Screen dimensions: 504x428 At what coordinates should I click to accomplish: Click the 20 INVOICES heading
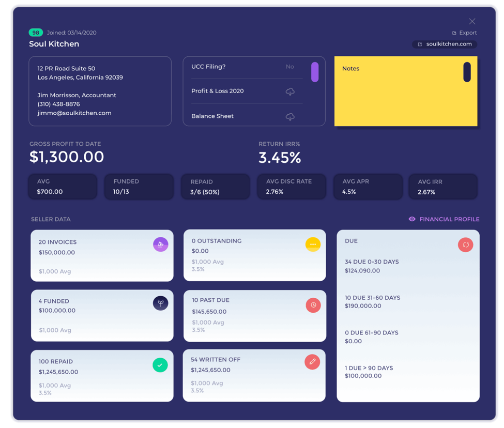pyautogui.click(x=57, y=242)
